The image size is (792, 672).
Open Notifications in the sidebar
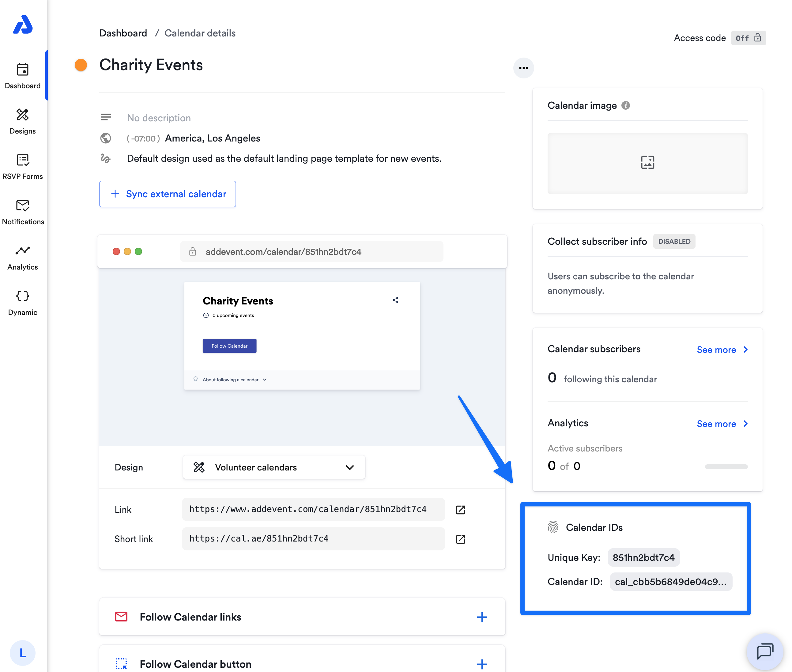23,212
